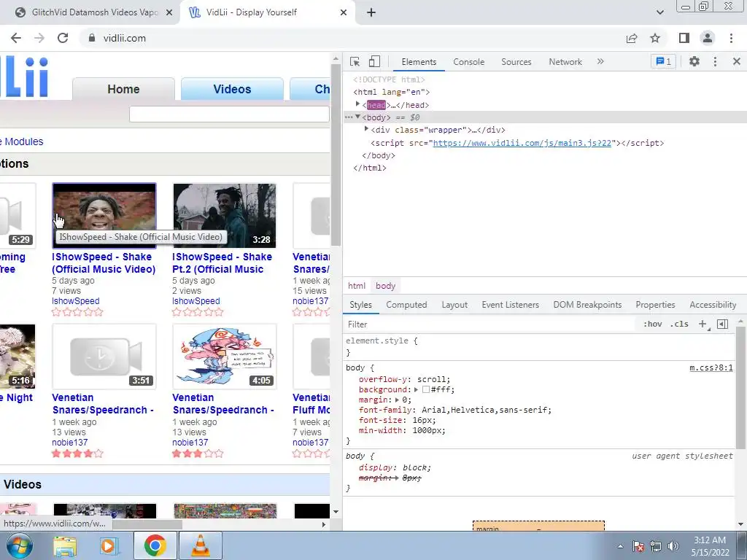
Task: Select the Elements tab
Action: point(419,62)
